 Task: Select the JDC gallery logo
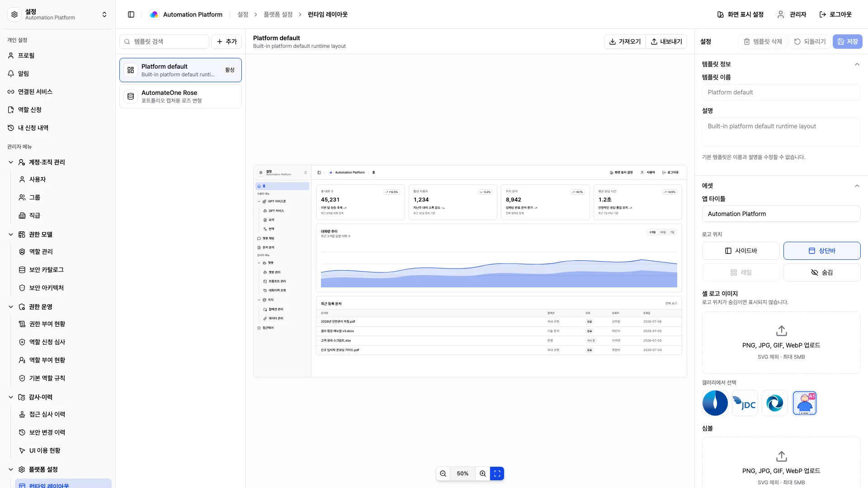pos(745,403)
